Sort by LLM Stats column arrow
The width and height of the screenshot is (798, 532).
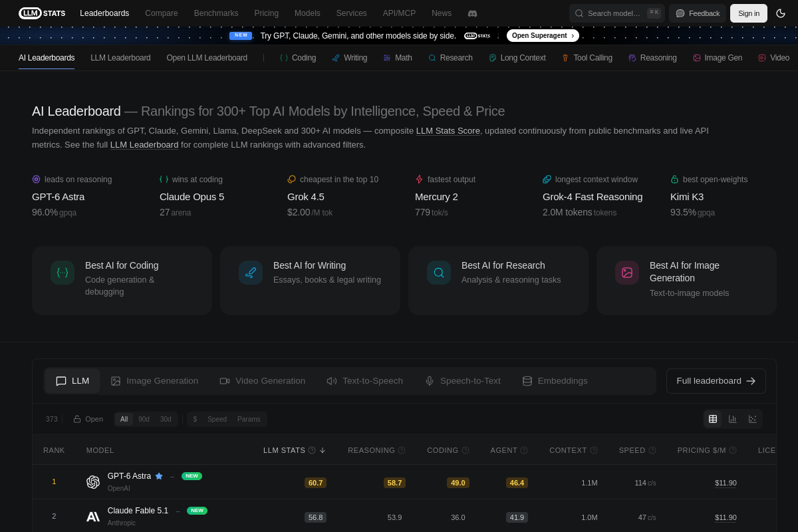(323, 450)
